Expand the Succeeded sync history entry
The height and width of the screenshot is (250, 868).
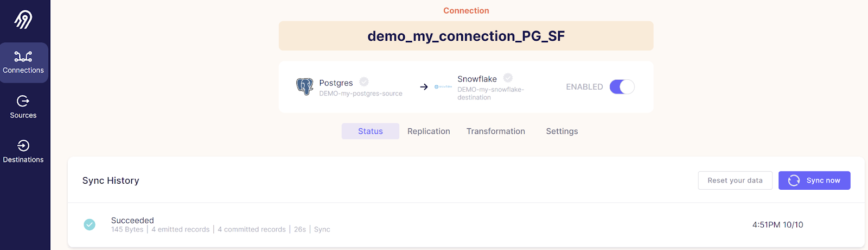point(132,221)
